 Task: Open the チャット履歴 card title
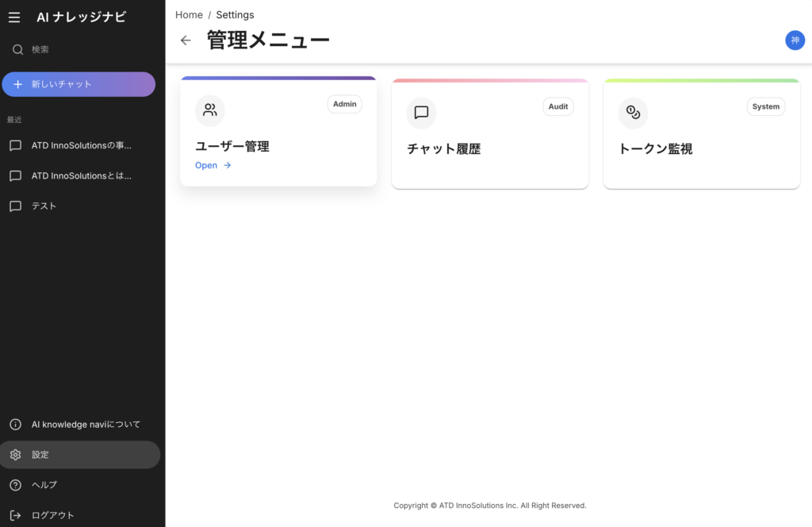(444, 148)
